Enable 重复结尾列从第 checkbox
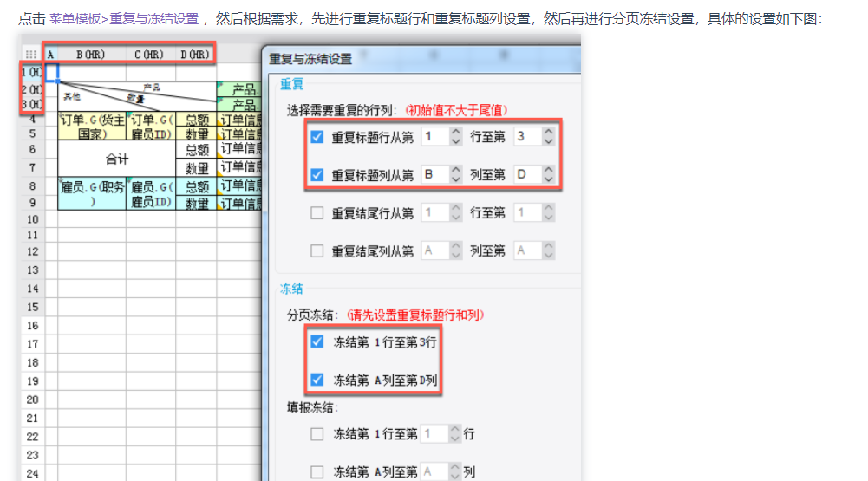This screenshot has height=481, width=868. coord(317,250)
